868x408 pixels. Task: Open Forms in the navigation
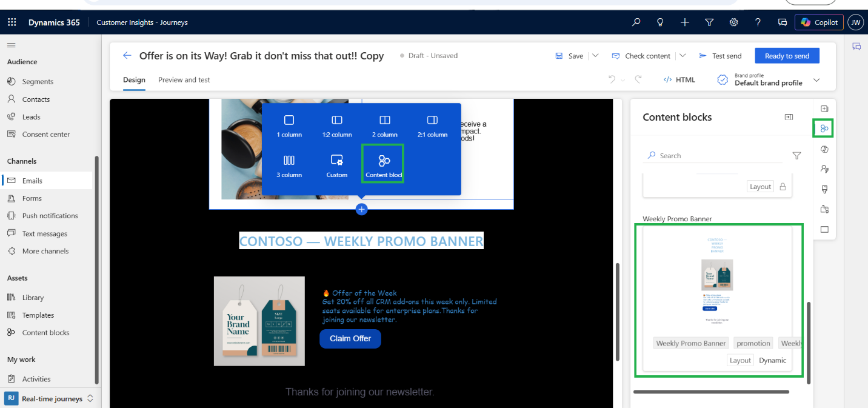click(32, 198)
